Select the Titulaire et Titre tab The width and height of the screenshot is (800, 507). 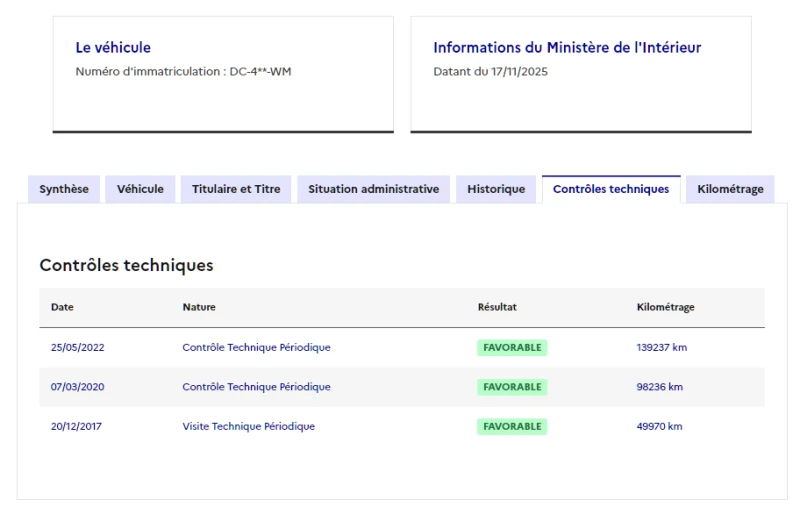[x=236, y=189]
